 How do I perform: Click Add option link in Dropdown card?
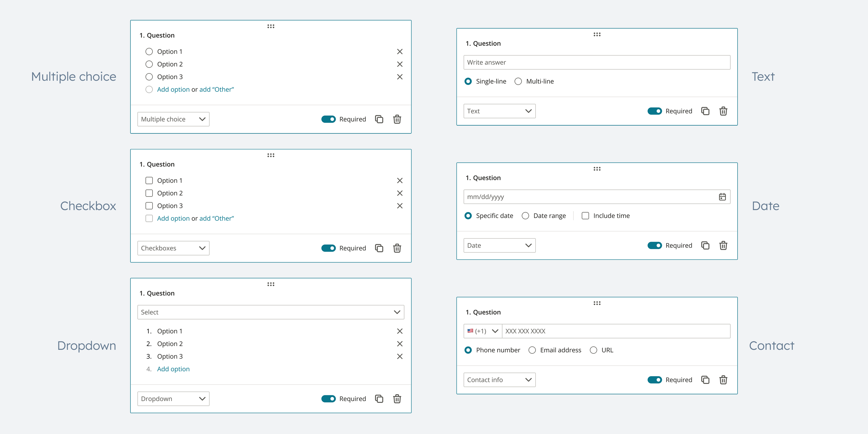click(x=173, y=369)
